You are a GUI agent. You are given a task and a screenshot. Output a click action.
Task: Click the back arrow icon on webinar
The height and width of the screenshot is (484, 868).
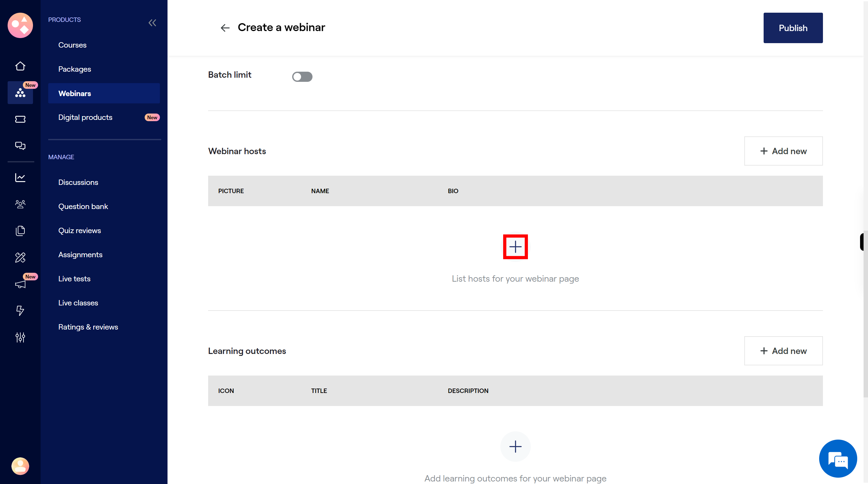tap(225, 27)
